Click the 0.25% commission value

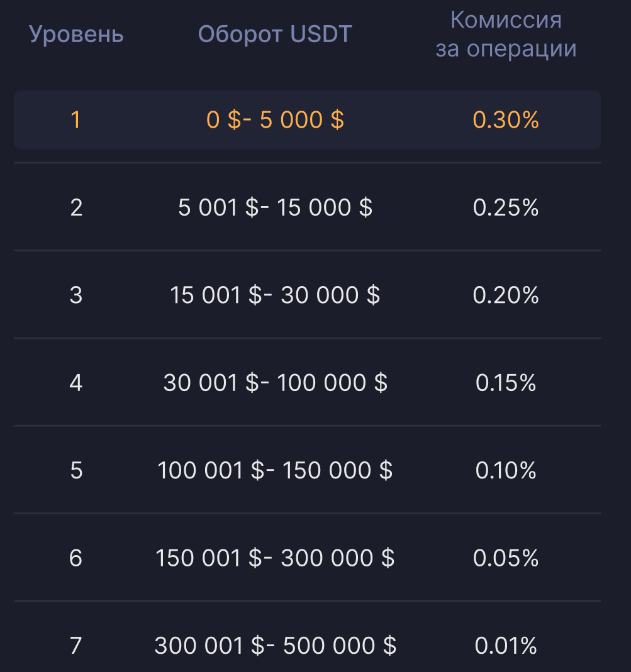click(506, 207)
